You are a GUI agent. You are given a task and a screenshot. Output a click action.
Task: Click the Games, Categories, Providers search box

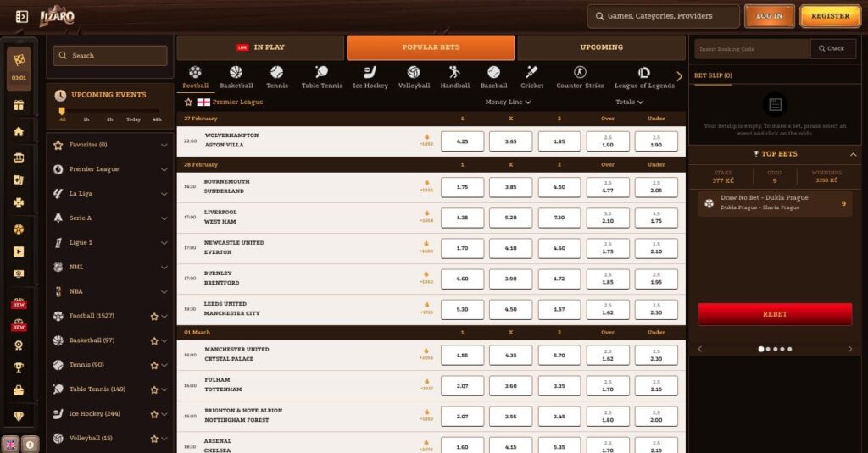pyautogui.click(x=663, y=16)
